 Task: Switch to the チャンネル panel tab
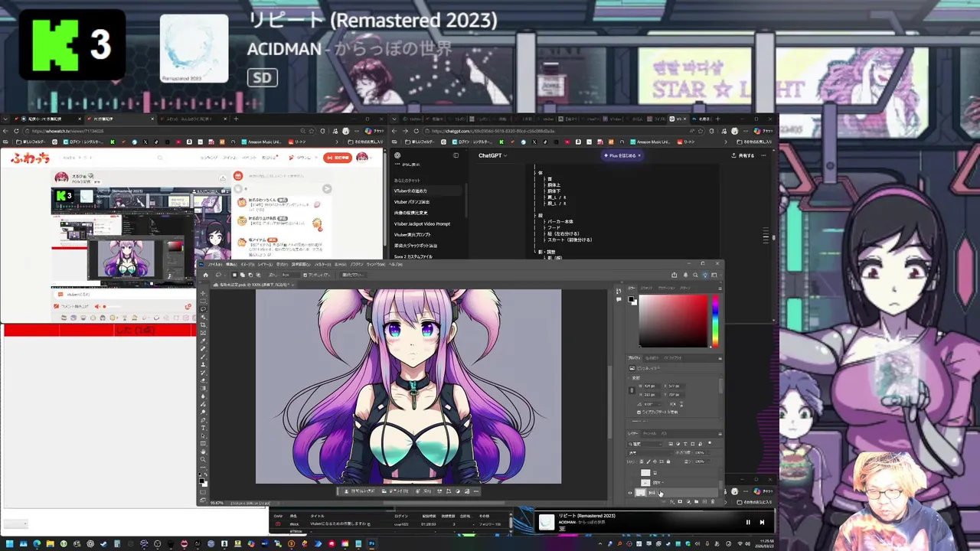tap(650, 433)
